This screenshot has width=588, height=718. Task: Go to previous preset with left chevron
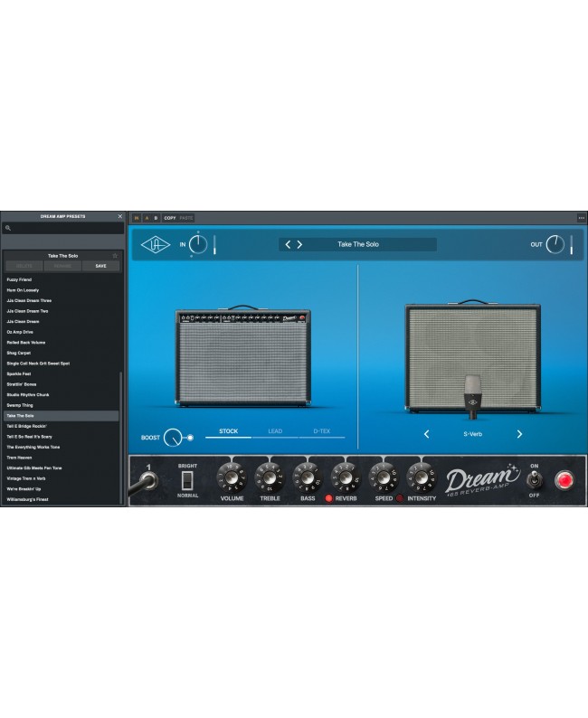(x=288, y=244)
